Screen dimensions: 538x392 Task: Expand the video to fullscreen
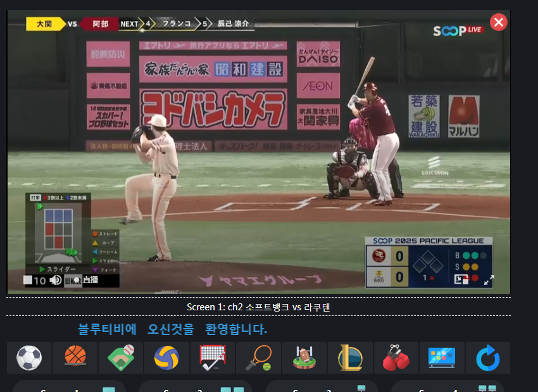click(489, 280)
